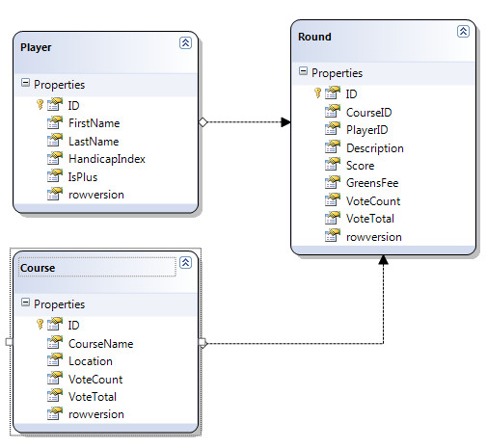Click the diamond connector on Player entity
Image resolution: width=487 pixels, height=448 pixels.
pyautogui.click(x=203, y=122)
